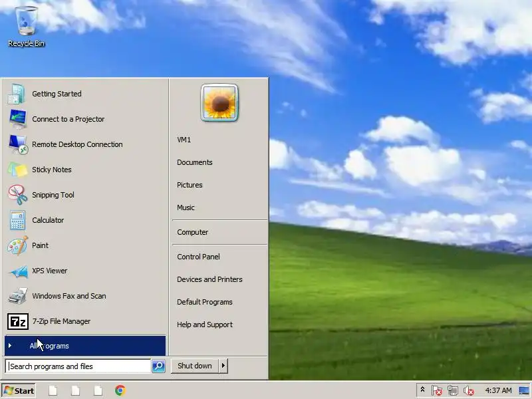Screen dimensions: 532x399
Task: Open Google Chrome from the taskbar
Action: point(120,390)
